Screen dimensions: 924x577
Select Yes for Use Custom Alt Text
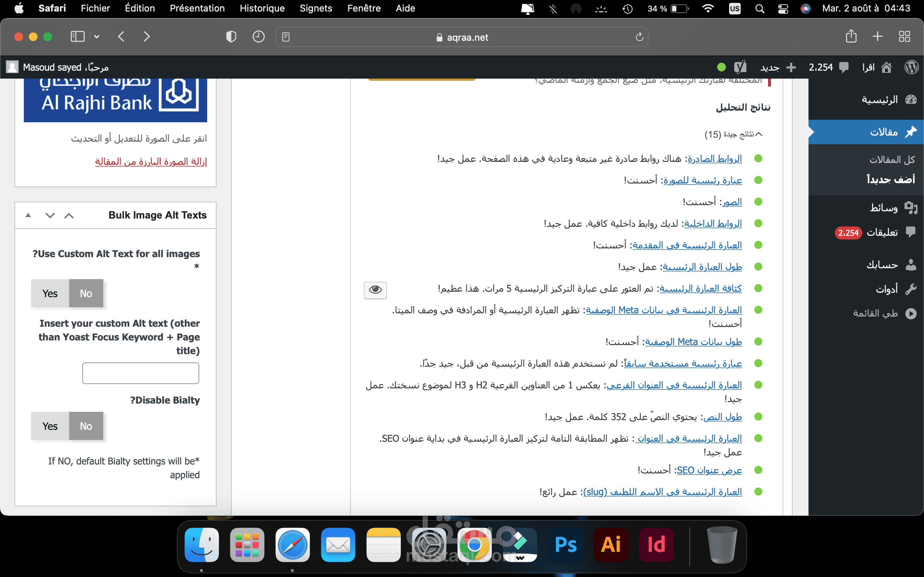(x=50, y=293)
